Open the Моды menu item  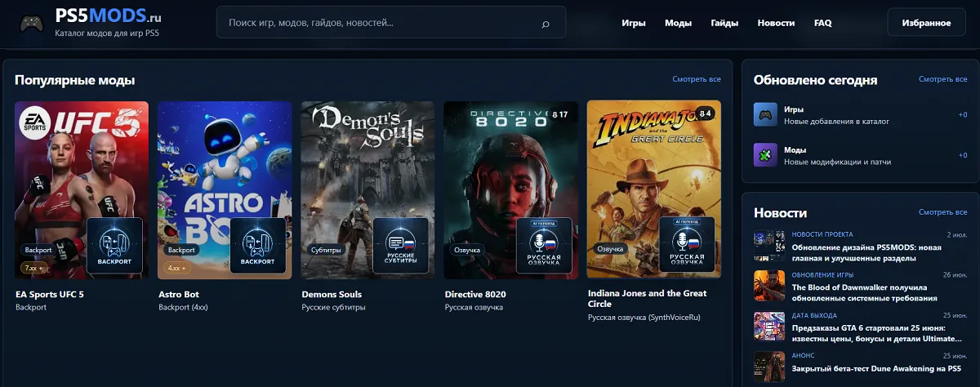(678, 23)
